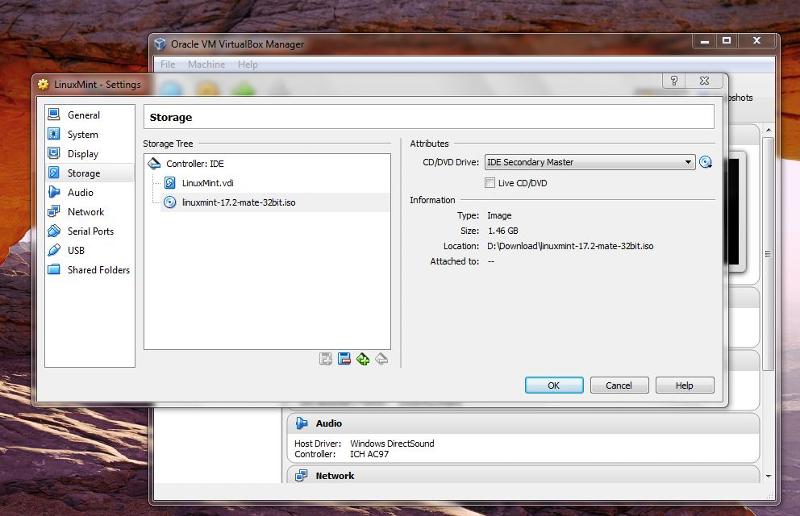Open the CD/DVD Drive dropdown

click(589, 162)
